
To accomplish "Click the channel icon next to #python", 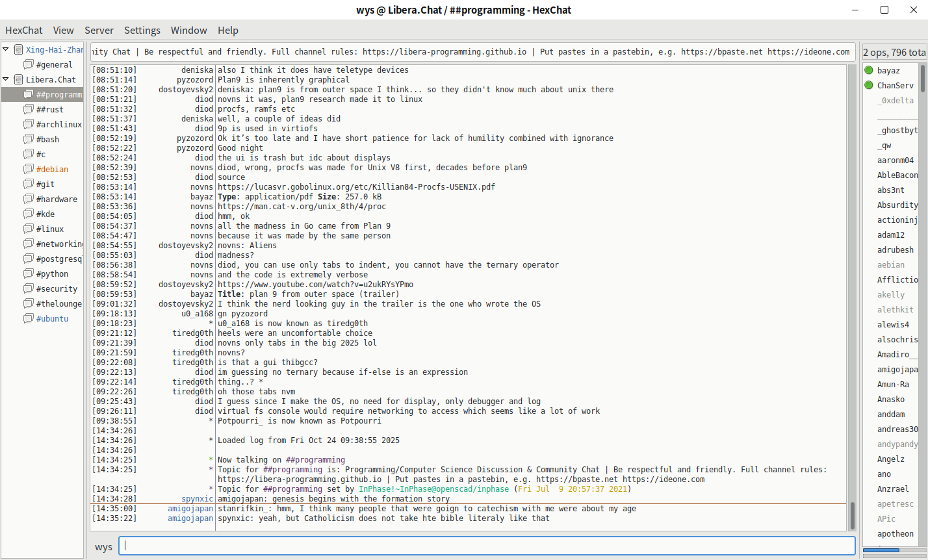I will (29, 274).
